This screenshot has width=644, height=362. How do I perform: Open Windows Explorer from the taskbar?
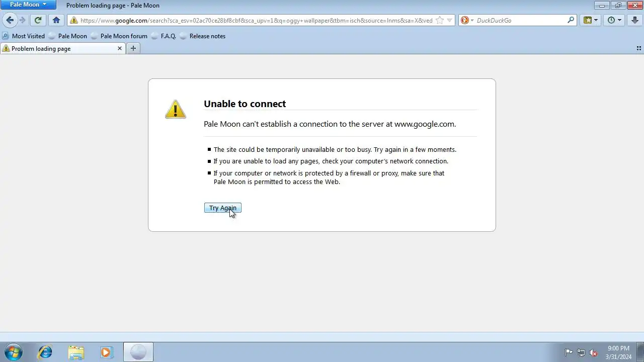click(76, 352)
